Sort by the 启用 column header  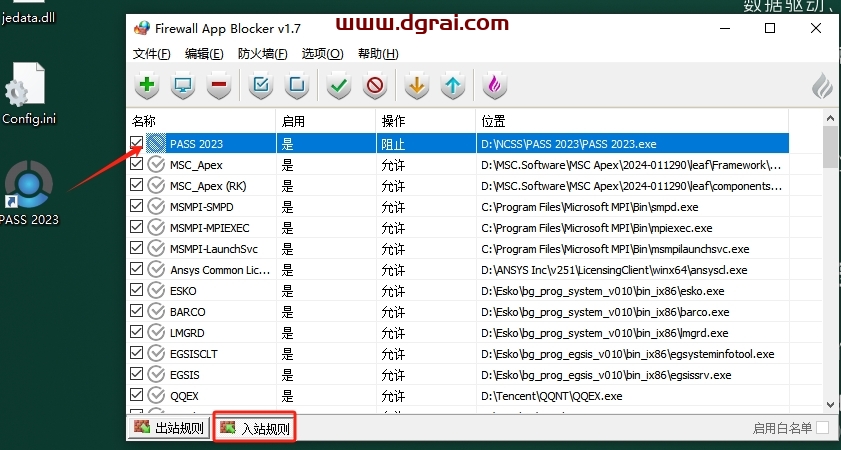click(326, 121)
